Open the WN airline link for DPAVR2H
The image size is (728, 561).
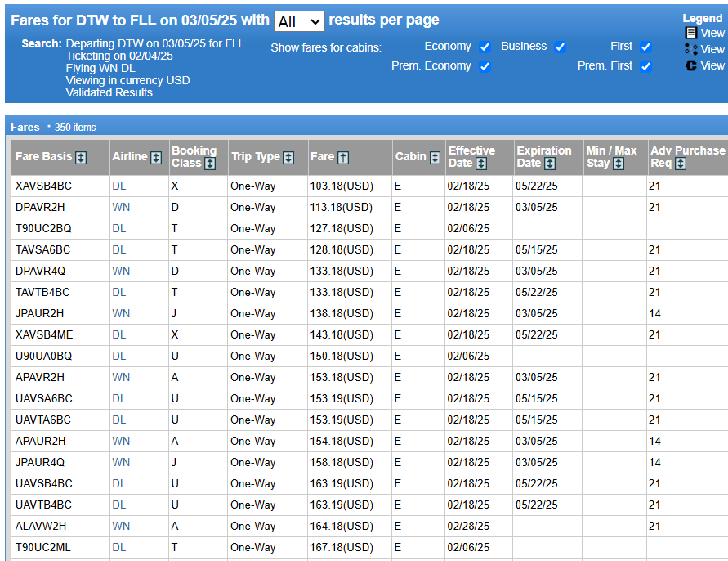pyautogui.click(x=121, y=207)
